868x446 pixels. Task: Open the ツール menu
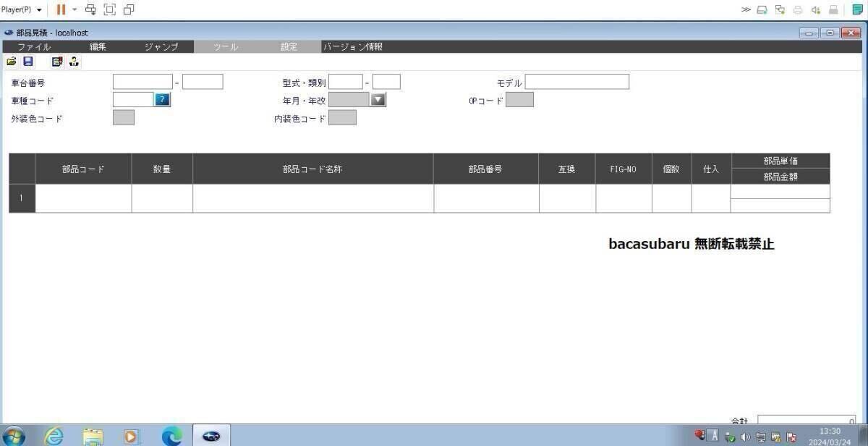pos(226,46)
